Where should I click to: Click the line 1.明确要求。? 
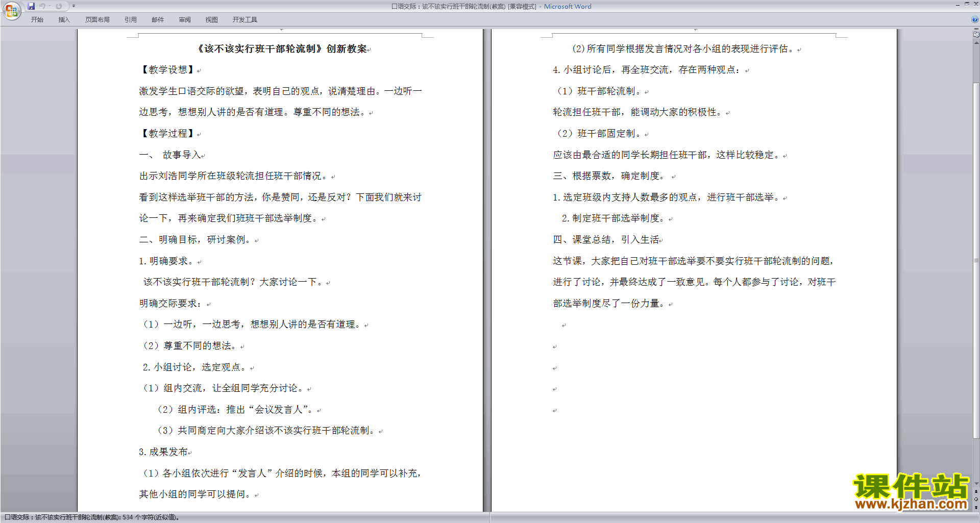167,261
